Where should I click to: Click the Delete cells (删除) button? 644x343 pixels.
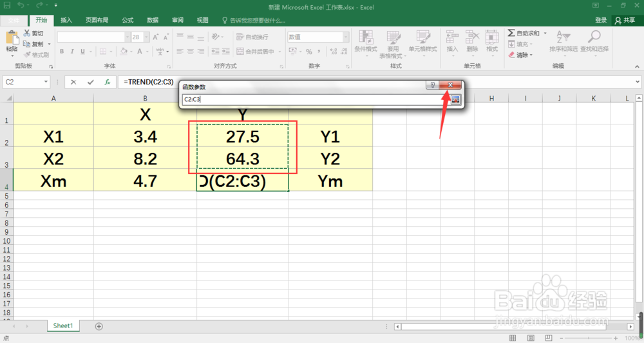point(472,43)
